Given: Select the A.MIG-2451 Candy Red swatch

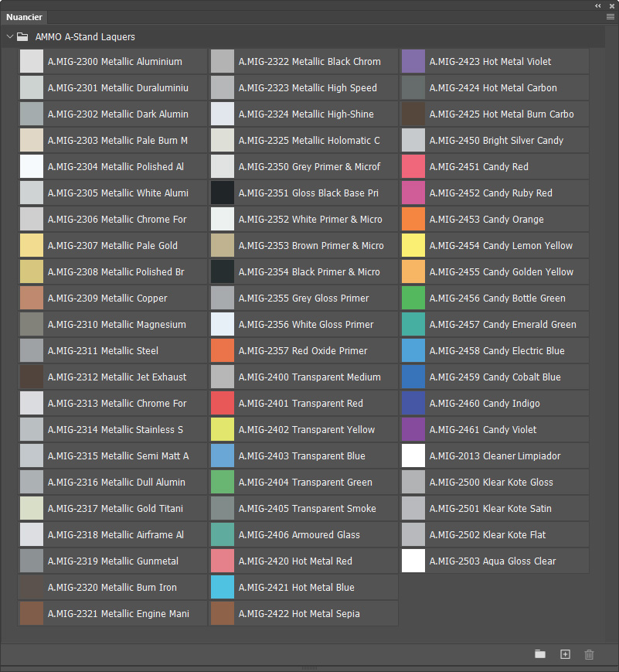Looking at the screenshot, I should 413,166.
